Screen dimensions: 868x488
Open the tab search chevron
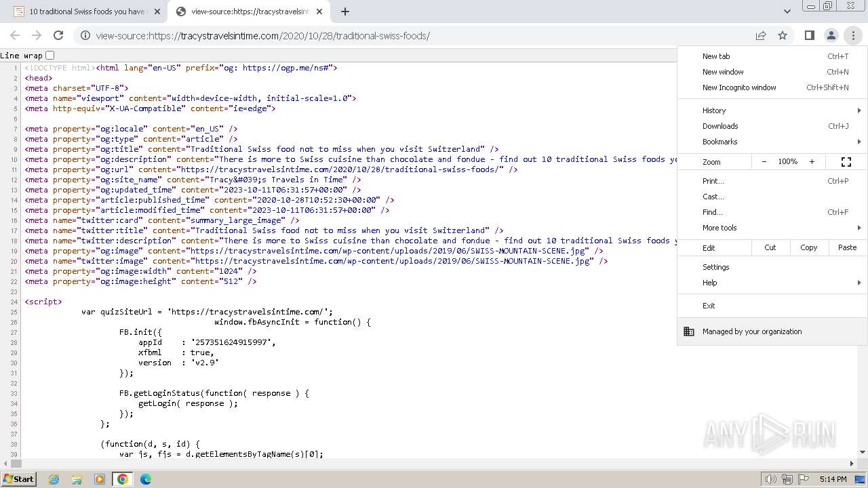point(787,12)
